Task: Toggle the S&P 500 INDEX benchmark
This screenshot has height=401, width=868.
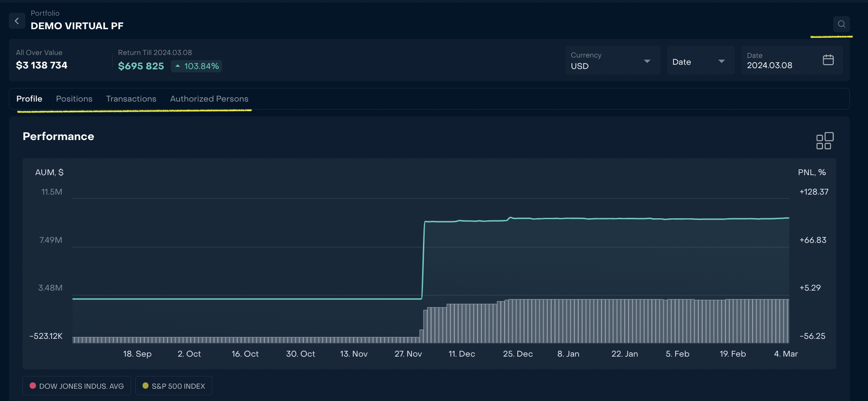Action: [174, 386]
